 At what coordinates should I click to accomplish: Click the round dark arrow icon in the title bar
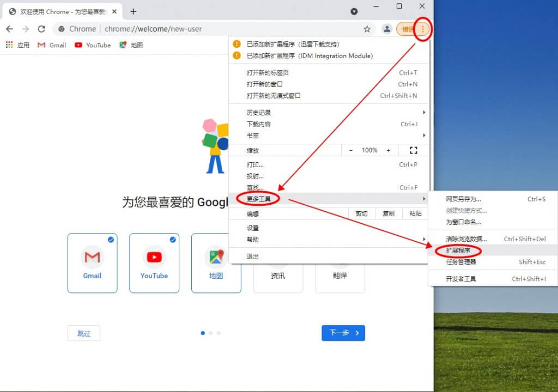(x=354, y=11)
